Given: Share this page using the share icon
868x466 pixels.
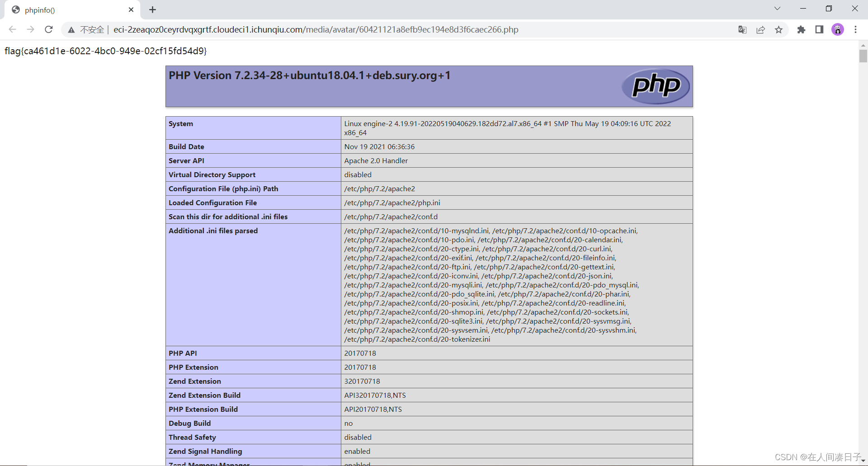Looking at the screenshot, I should [x=760, y=29].
